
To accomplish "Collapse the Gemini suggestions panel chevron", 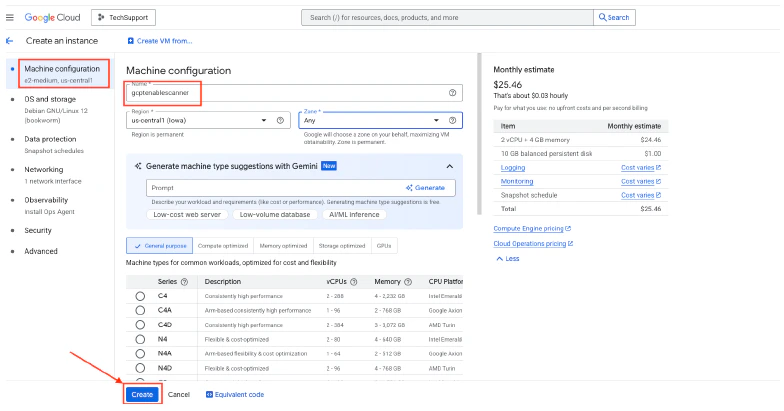I will [x=450, y=166].
